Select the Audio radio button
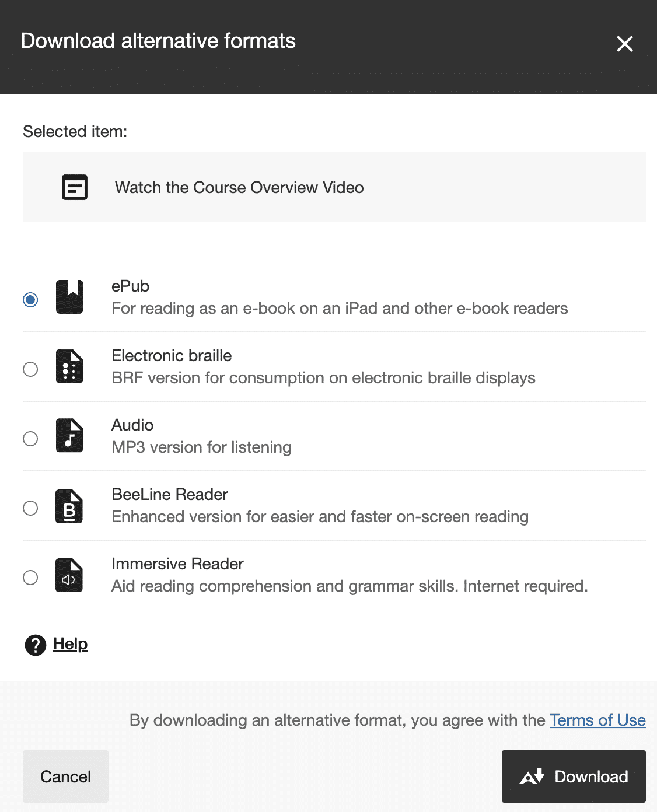 tap(30, 439)
